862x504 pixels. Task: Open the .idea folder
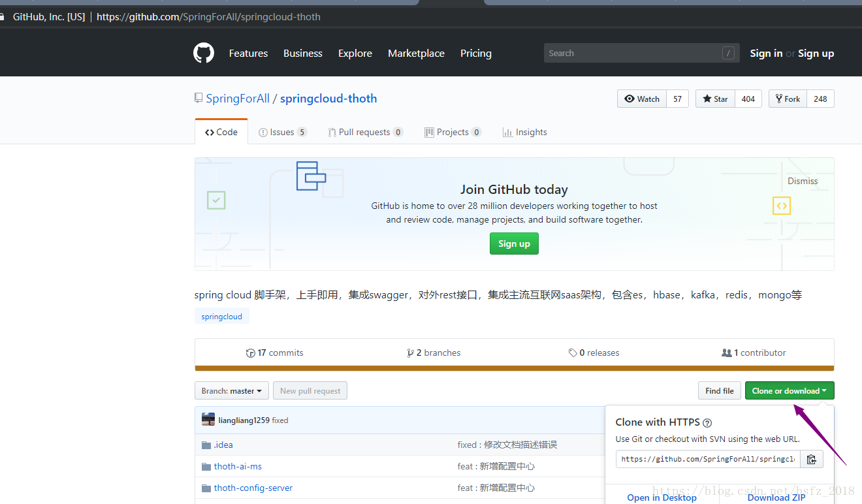(223, 445)
